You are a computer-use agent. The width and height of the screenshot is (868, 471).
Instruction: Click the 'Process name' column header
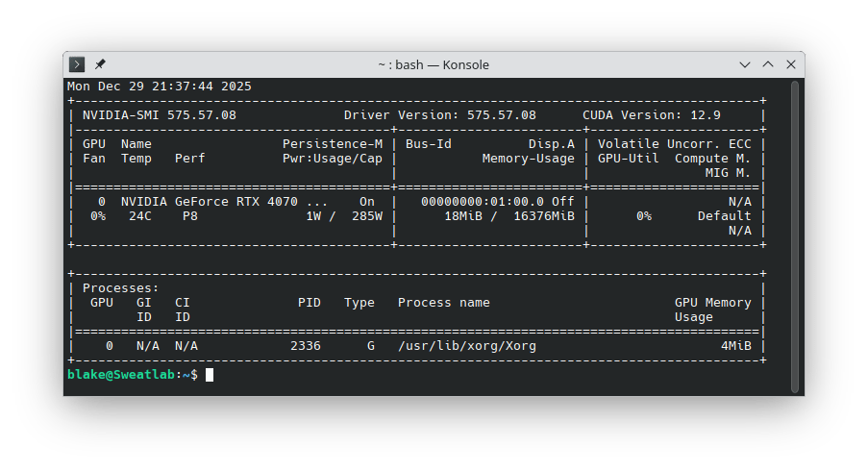[x=444, y=303]
